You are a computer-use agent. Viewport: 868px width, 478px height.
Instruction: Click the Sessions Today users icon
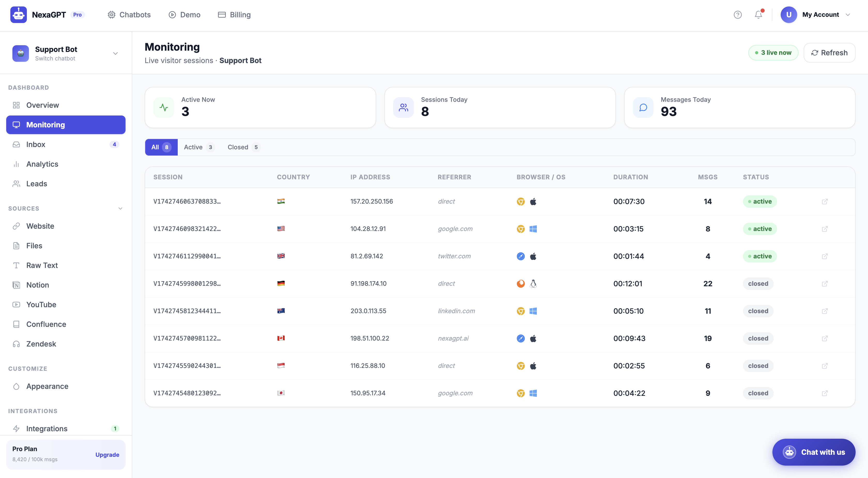point(403,107)
